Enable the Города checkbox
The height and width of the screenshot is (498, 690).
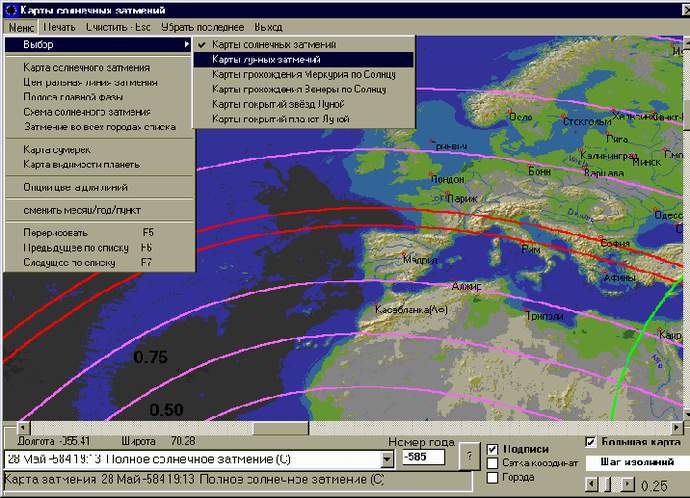pyautogui.click(x=492, y=477)
